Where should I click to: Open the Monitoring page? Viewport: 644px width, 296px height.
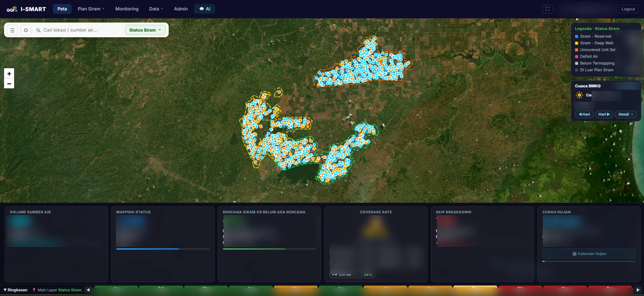point(127,9)
